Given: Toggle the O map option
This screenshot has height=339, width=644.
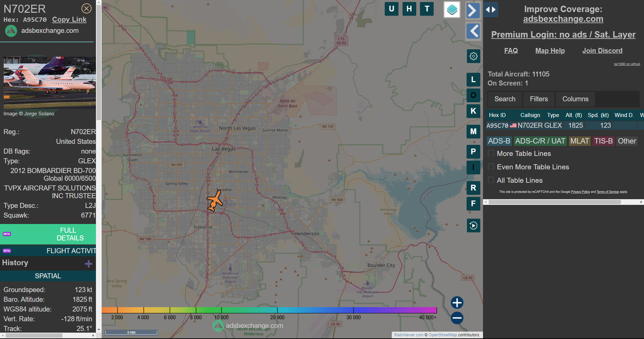Looking at the screenshot, I should pos(473,95).
